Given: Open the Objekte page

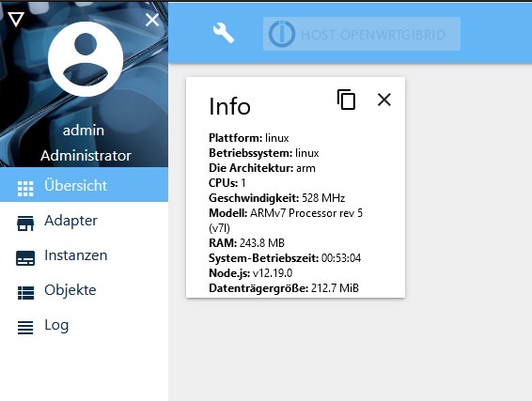Looking at the screenshot, I should click(84, 290).
